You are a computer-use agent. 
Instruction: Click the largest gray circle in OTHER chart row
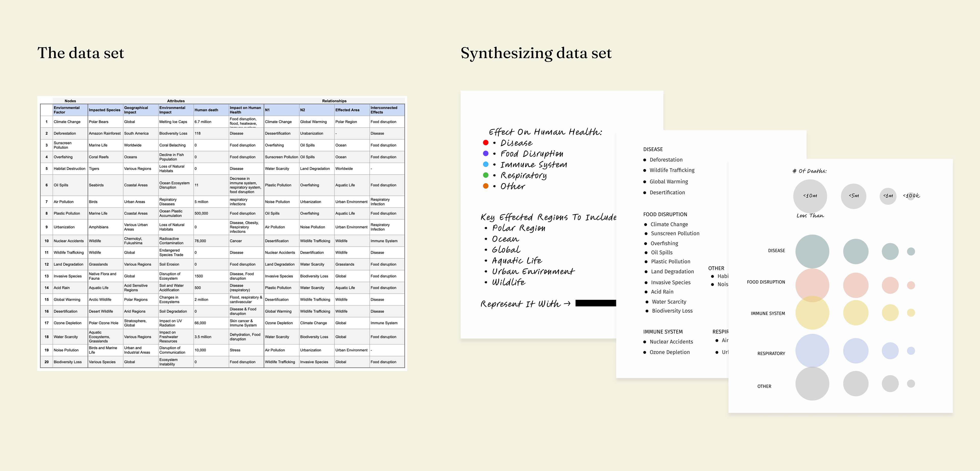pos(812,383)
